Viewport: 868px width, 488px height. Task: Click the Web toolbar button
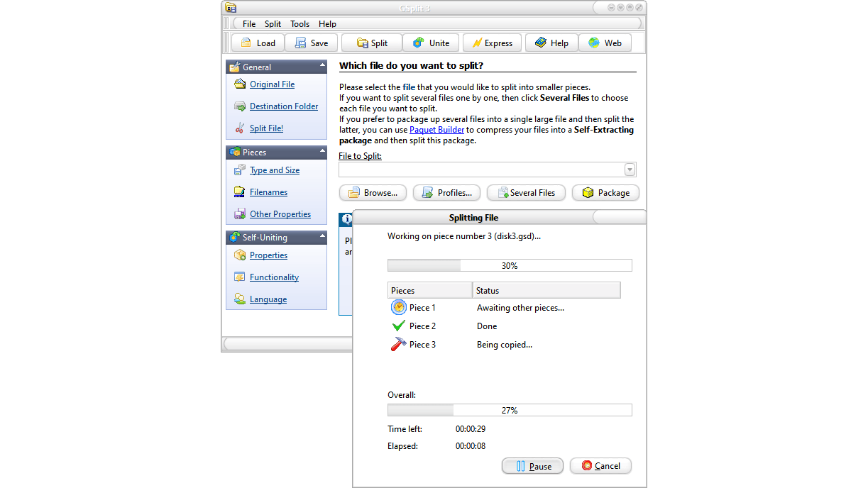coord(605,43)
